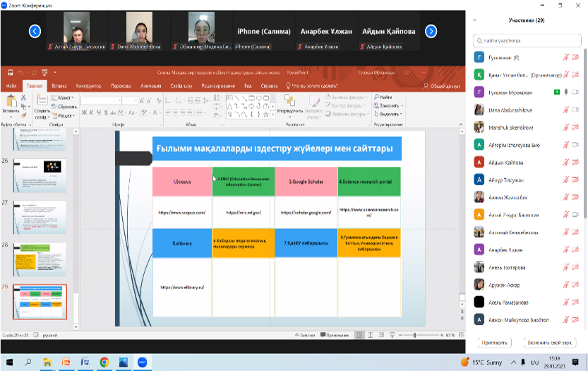Click Создать слайд new slide icon
The height and width of the screenshot is (371, 588).
coord(41,103)
